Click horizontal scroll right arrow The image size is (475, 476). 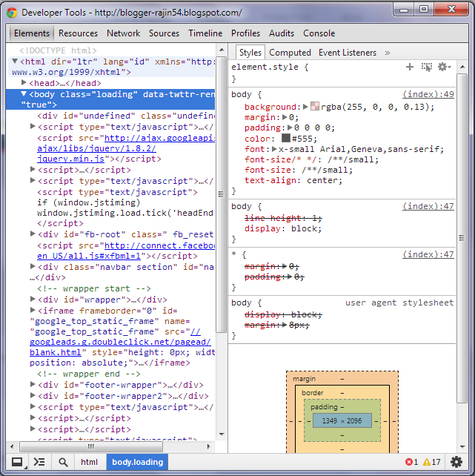click(x=209, y=446)
